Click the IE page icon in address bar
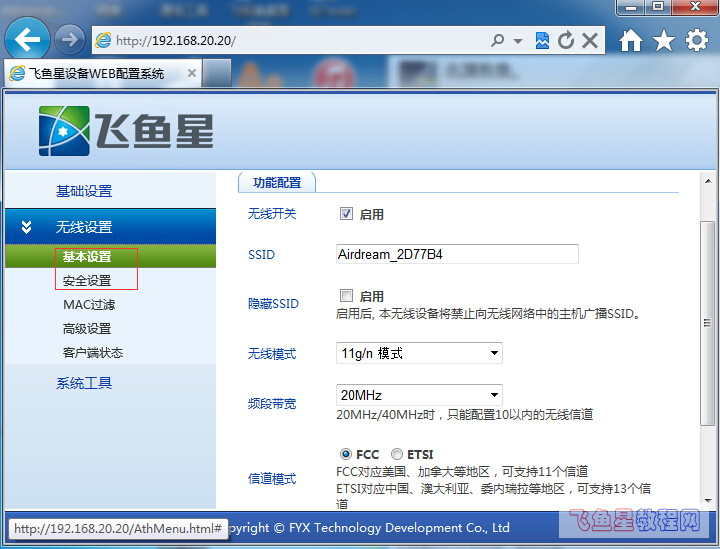The height and width of the screenshot is (549, 720). tap(103, 40)
